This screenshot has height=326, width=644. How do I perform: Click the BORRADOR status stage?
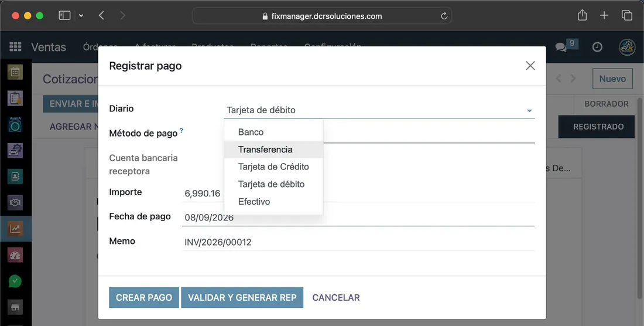point(606,104)
